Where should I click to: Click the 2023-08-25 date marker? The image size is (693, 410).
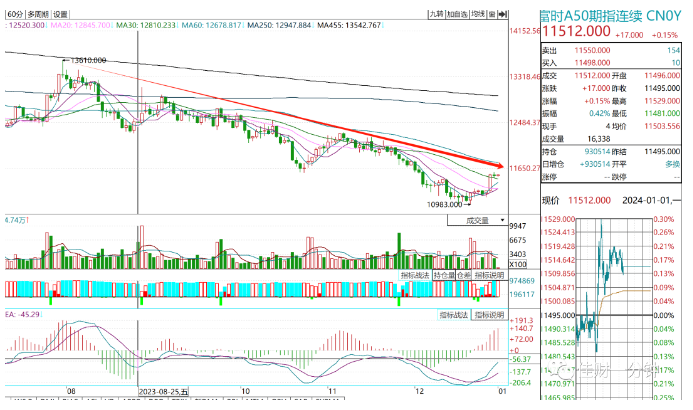coord(163,391)
